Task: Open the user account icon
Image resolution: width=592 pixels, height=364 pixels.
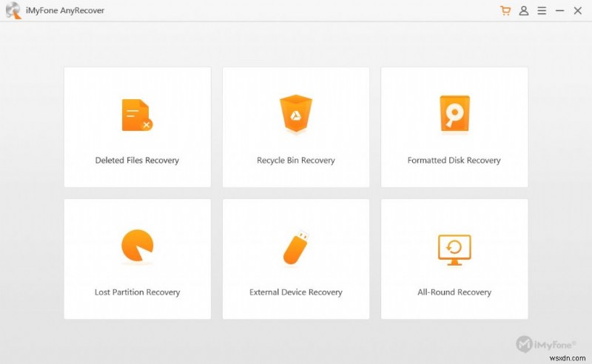Action: 524,10
